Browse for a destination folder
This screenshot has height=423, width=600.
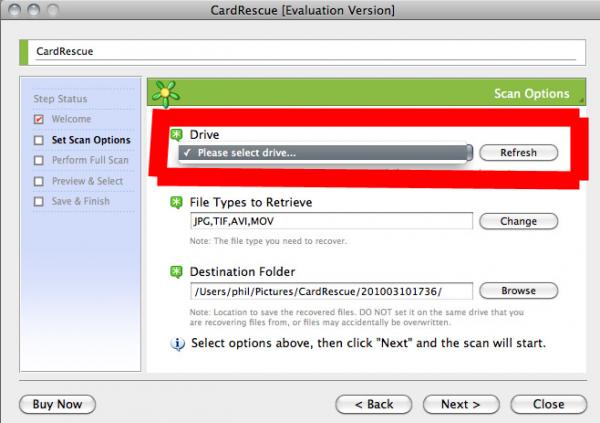pyautogui.click(x=518, y=291)
